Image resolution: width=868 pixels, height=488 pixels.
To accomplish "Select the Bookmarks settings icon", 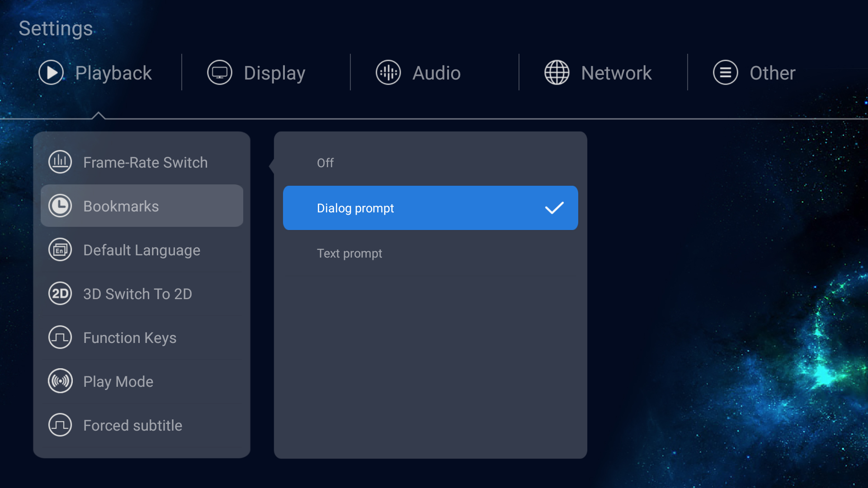I will point(60,206).
